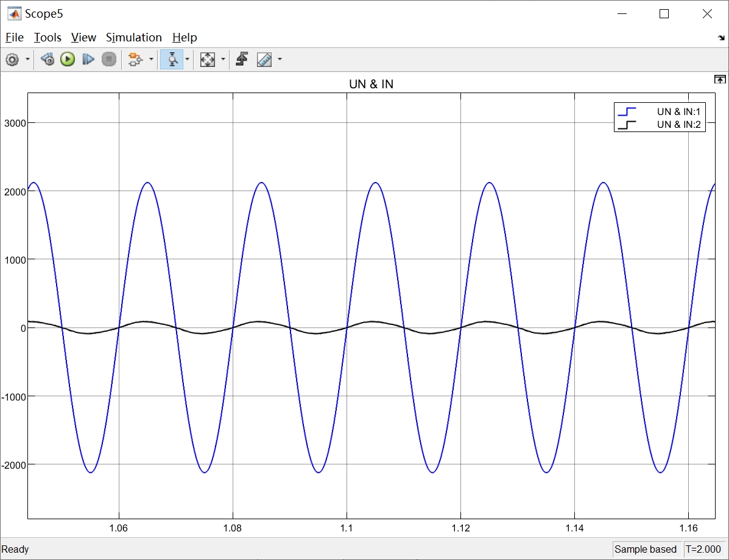
Task: Expand the gear icon dropdown arrow
Action: tap(27, 60)
